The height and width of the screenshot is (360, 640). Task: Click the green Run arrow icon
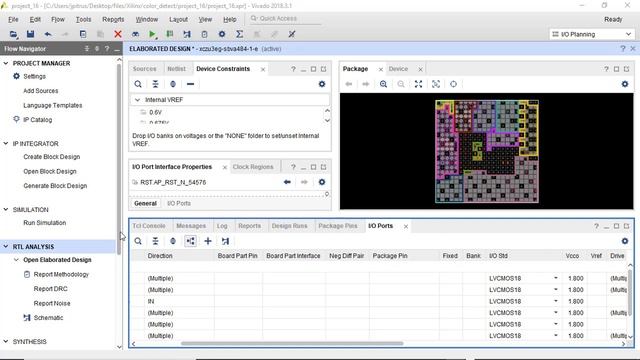[x=152, y=34]
